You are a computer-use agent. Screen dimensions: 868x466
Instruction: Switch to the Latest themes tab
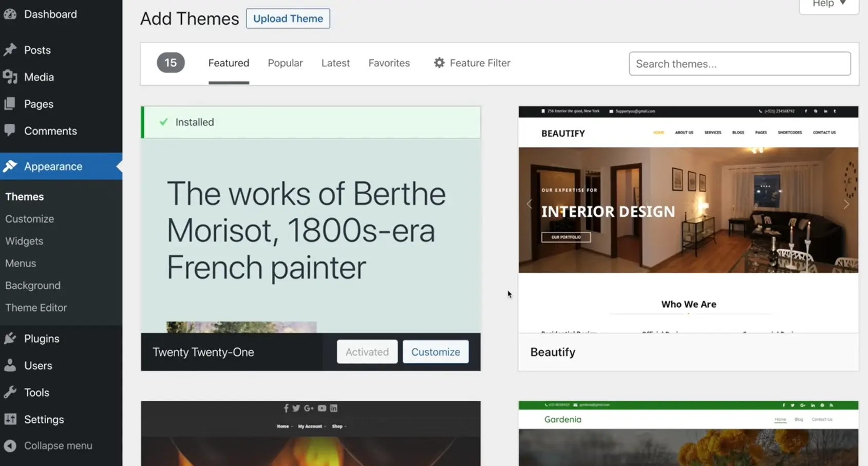(x=335, y=63)
